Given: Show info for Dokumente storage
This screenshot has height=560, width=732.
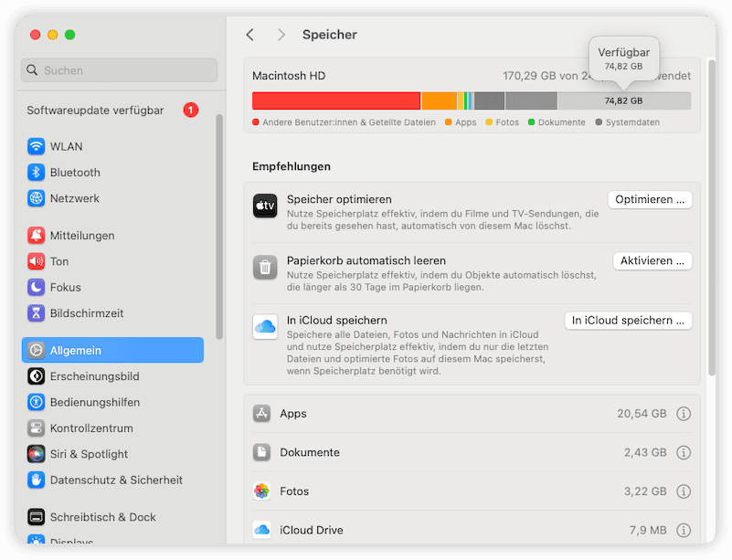Looking at the screenshot, I should pyautogui.click(x=684, y=452).
